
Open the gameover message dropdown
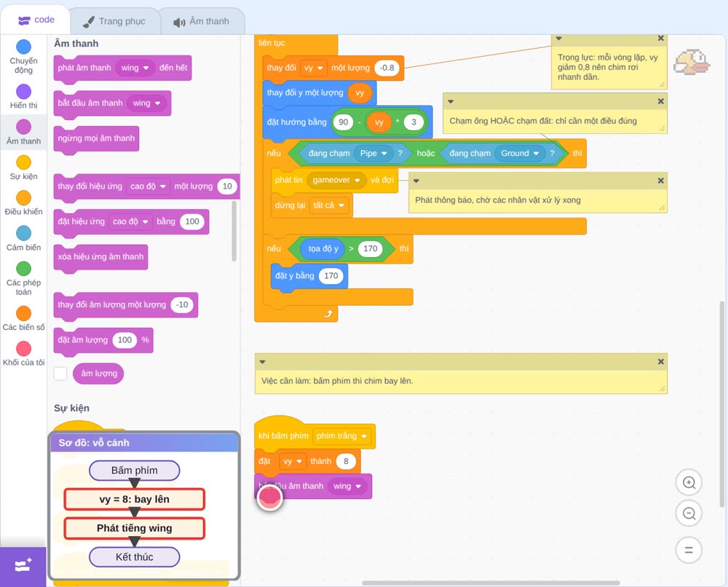point(336,180)
